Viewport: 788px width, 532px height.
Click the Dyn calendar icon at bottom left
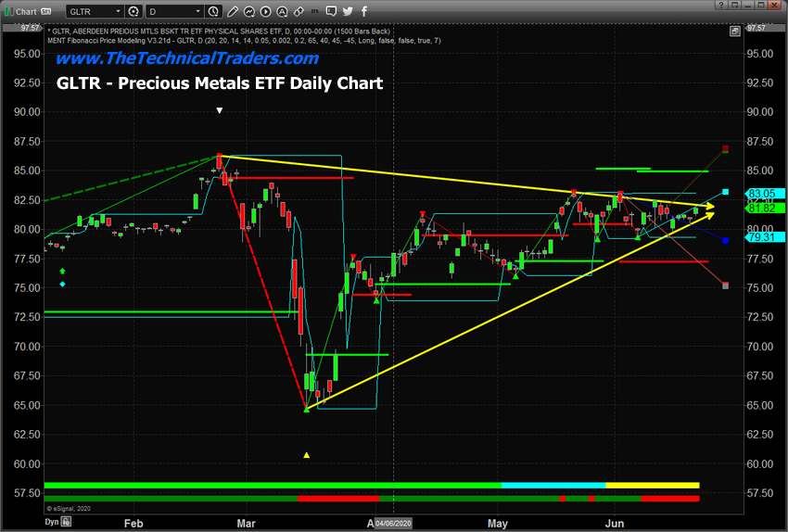[67, 522]
